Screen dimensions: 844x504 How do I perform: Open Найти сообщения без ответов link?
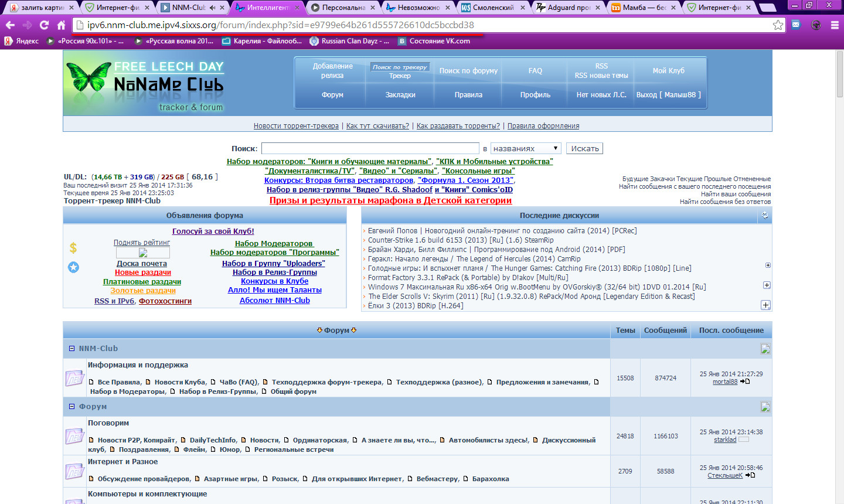pyautogui.click(x=725, y=202)
